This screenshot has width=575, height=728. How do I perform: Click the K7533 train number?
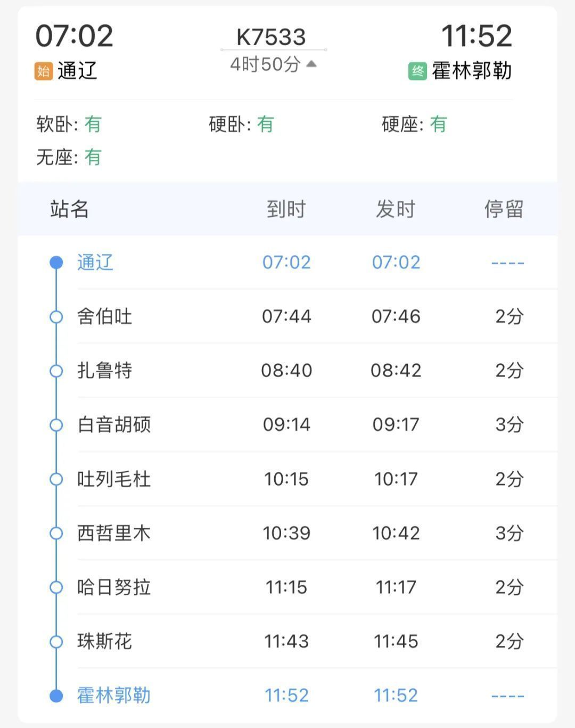(271, 37)
